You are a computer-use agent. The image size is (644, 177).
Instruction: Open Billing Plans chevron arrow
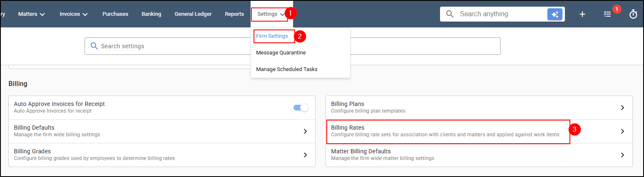tap(622, 108)
